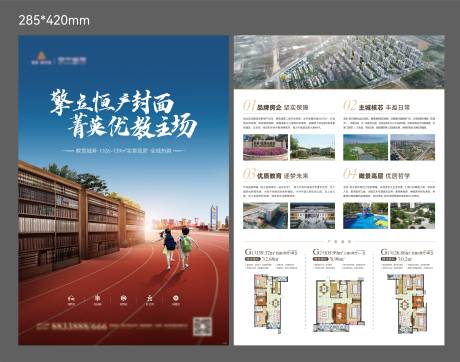Click the 01 品牌房企 heading
The width and height of the screenshot is (460, 362).
pyautogui.click(x=276, y=106)
